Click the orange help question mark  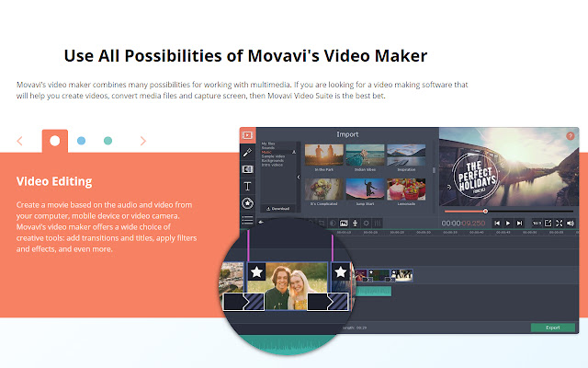tap(570, 136)
